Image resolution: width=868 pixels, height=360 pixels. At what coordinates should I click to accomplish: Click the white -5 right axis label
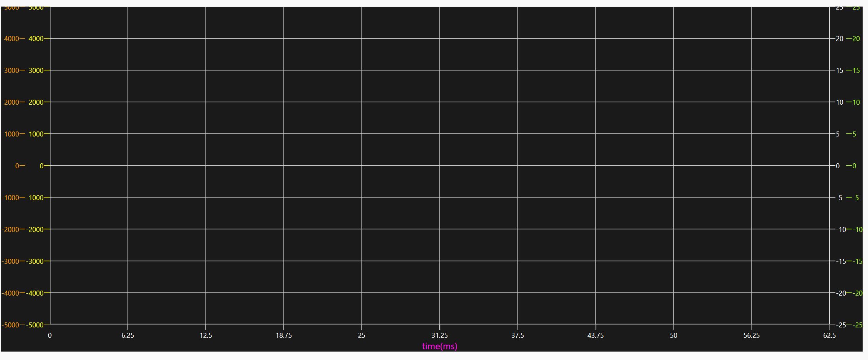839,198
